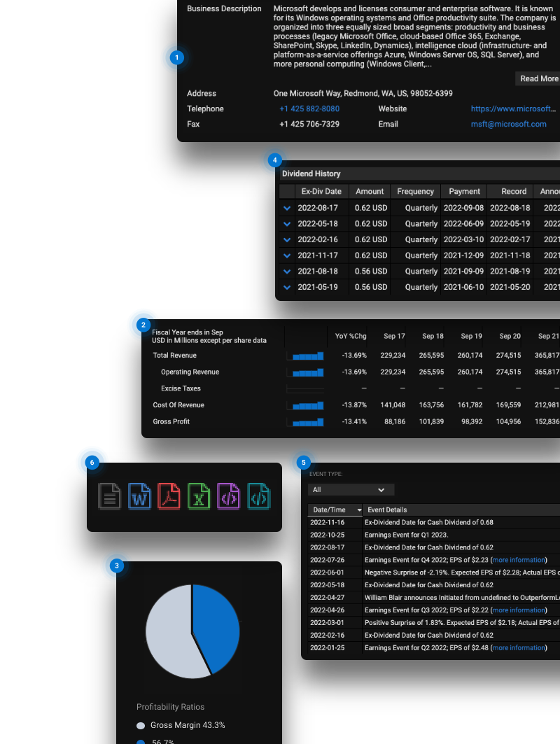Click the Total Revenue sparkline chart
The height and width of the screenshot is (744, 560).
tap(305, 356)
